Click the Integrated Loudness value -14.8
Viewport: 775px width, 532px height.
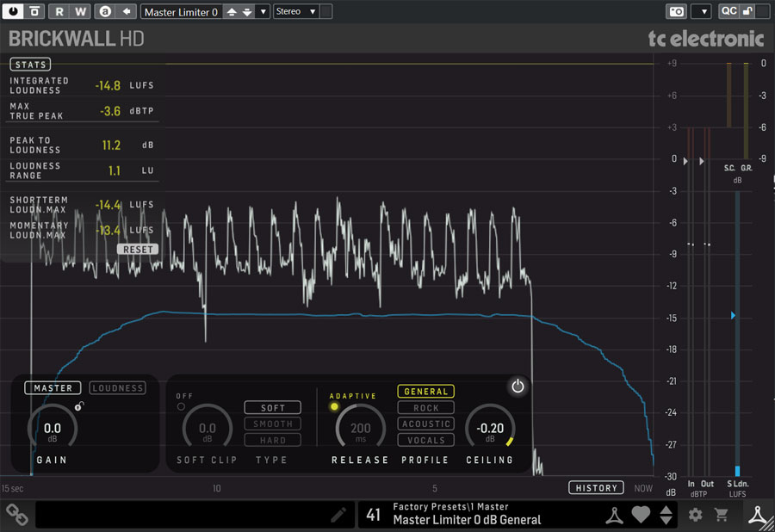pos(108,85)
